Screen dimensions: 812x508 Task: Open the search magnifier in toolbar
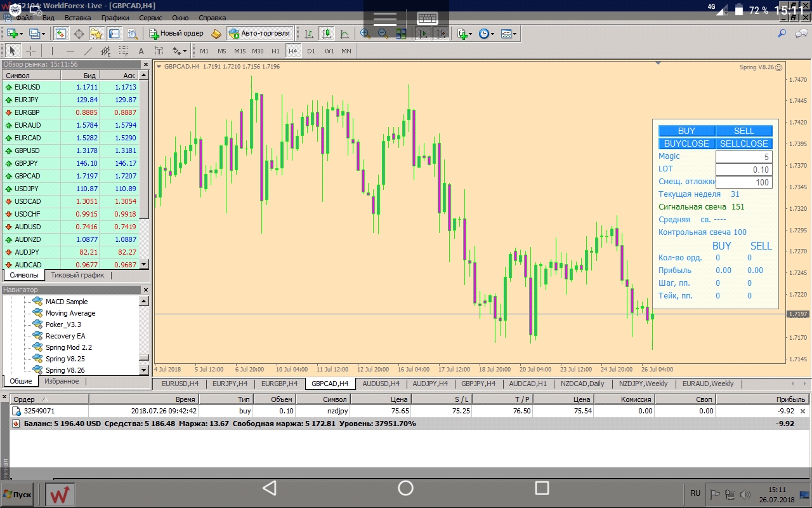782,33
